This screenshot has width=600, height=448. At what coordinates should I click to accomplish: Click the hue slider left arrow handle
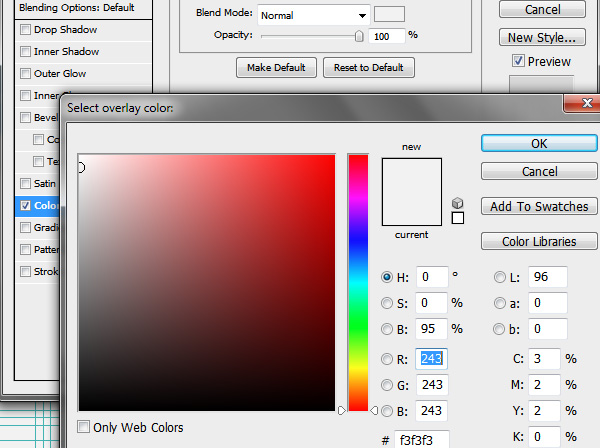tap(342, 411)
